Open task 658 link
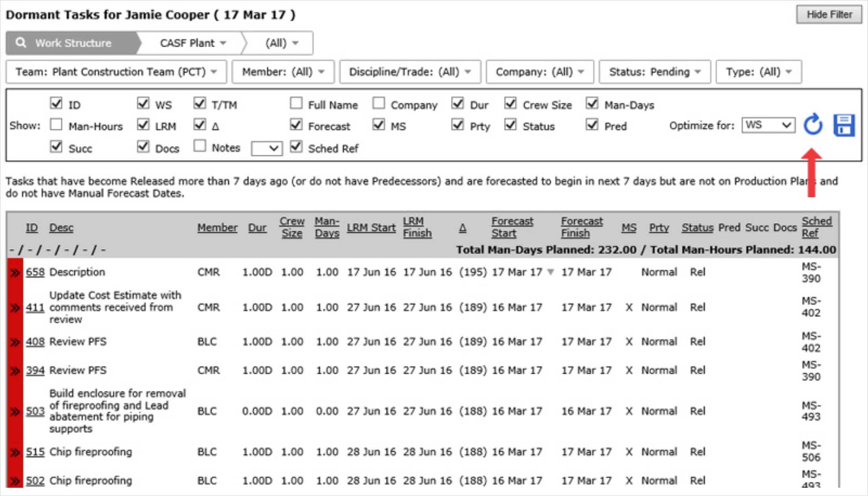868x496 pixels. (35, 272)
